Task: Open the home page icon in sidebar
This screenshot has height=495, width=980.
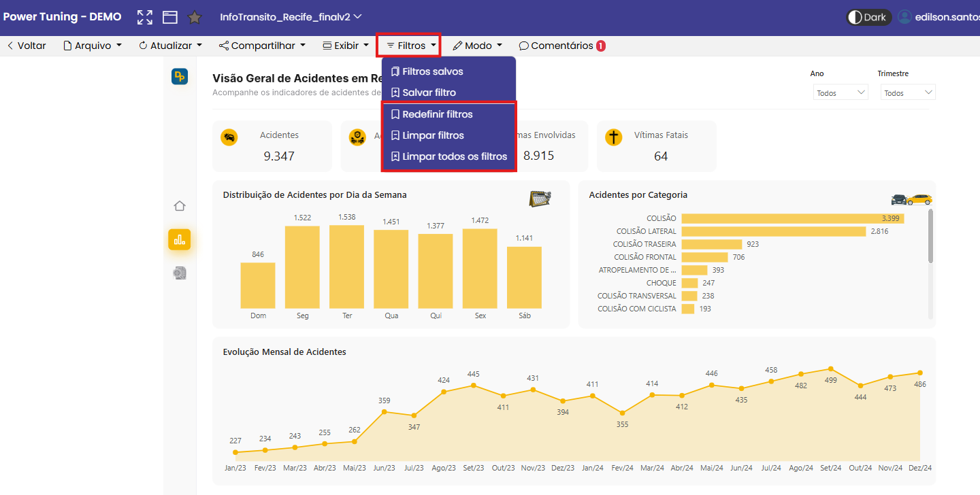Action: pyautogui.click(x=180, y=206)
